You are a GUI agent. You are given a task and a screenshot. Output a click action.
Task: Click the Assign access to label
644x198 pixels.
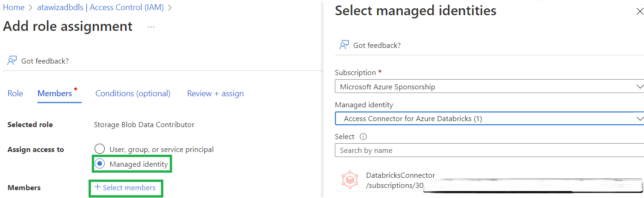click(x=36, y=149)
